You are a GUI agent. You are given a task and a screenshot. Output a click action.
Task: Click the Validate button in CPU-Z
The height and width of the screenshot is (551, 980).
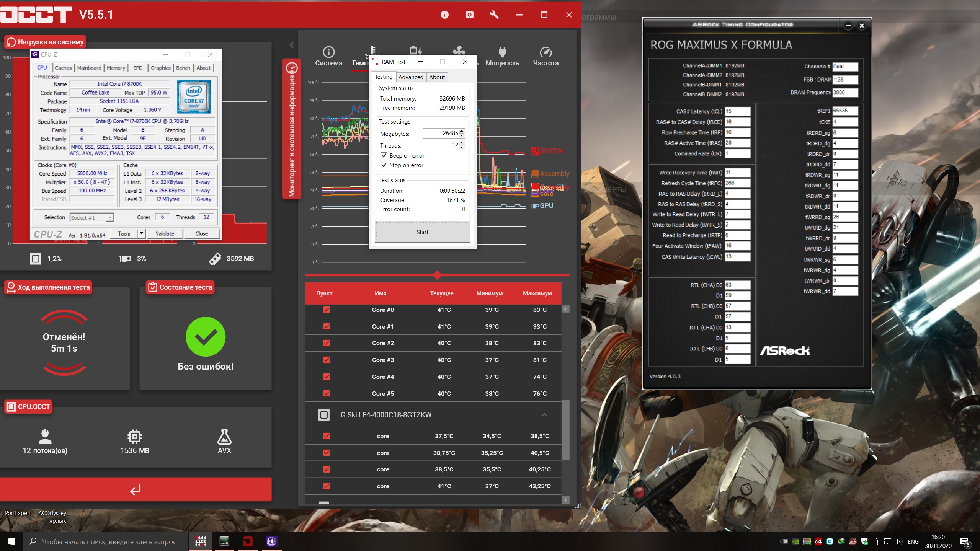tap(165, 233)
